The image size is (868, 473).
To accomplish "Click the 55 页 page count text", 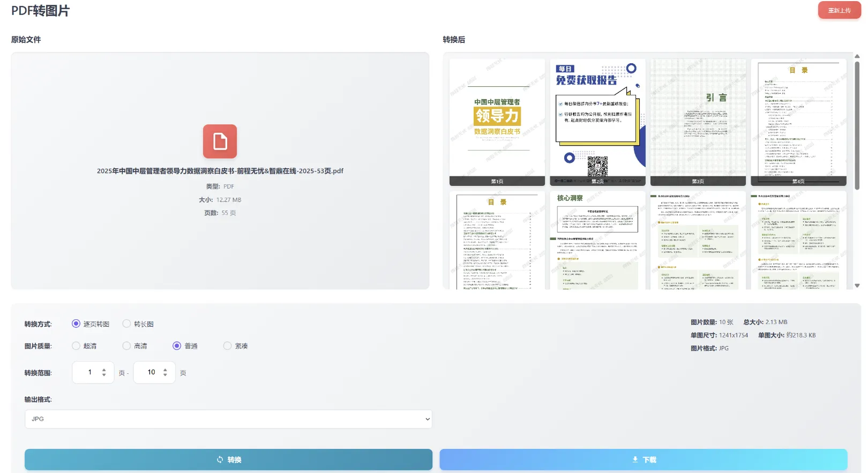I will (229, 213).
